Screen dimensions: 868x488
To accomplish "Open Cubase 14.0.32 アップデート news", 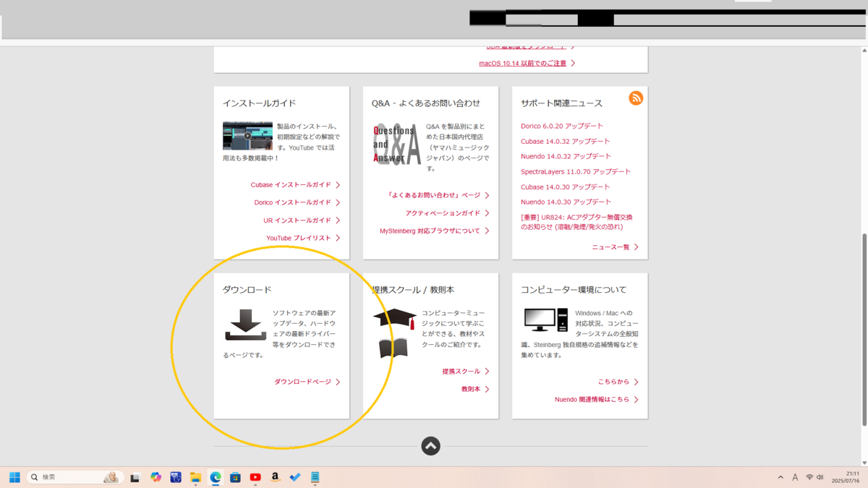I will [565, 141].
